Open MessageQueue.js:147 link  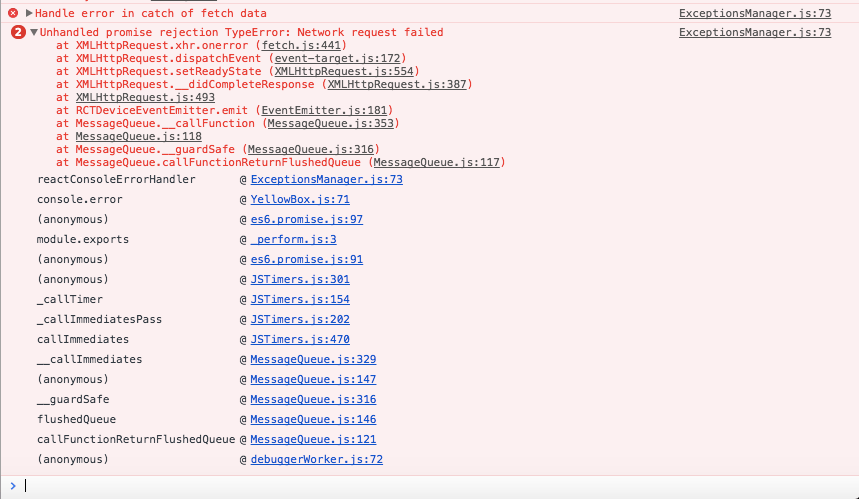pos(313,379)
